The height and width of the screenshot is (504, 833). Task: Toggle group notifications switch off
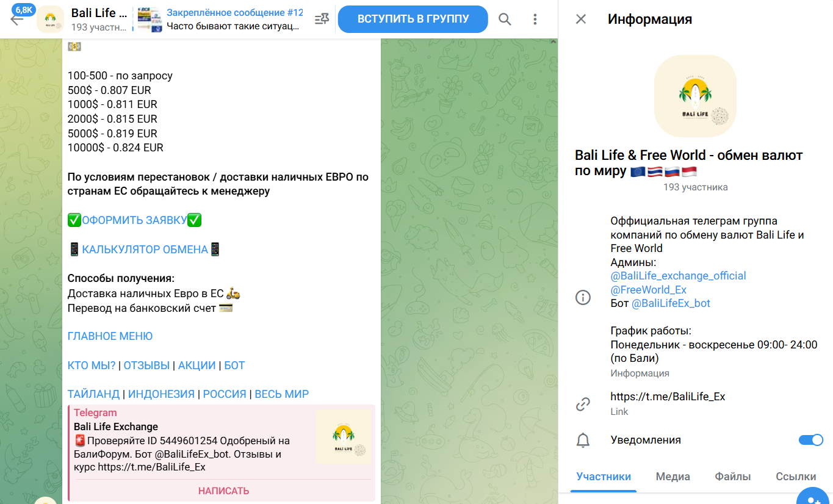(810, 440)
